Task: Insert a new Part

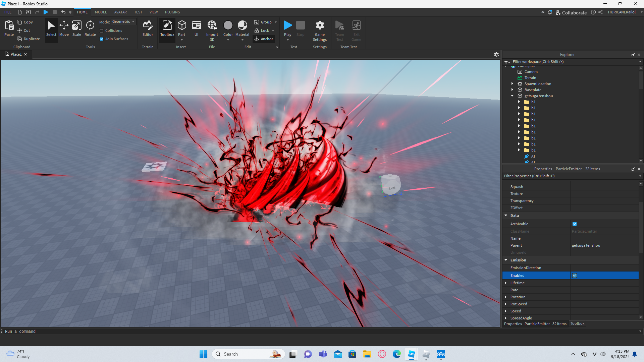Action: [182, 26]
